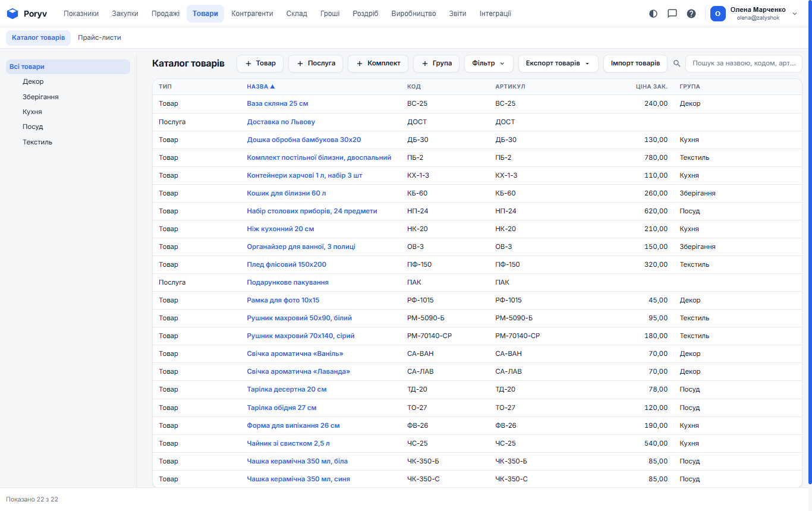The image size is (812, 511).
Task: Click the user avatar with letter O
Action: (x=718, y=14)
